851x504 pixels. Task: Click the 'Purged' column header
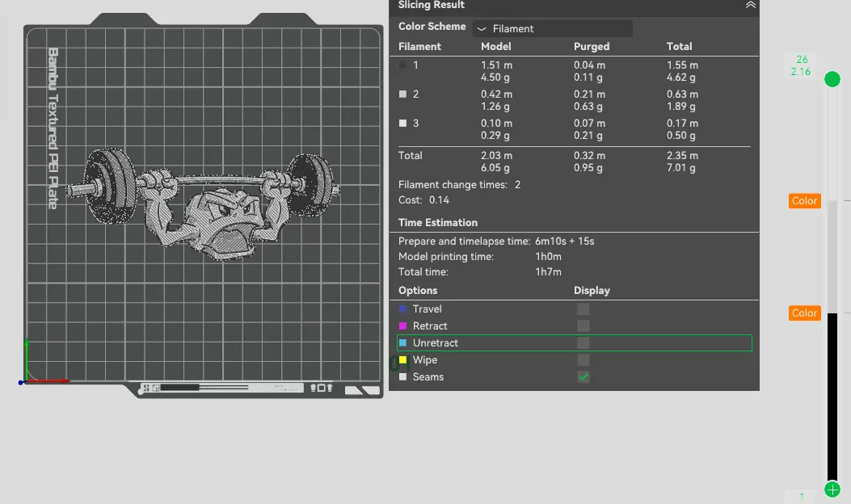pyautogui.click(x=592, y=47)
